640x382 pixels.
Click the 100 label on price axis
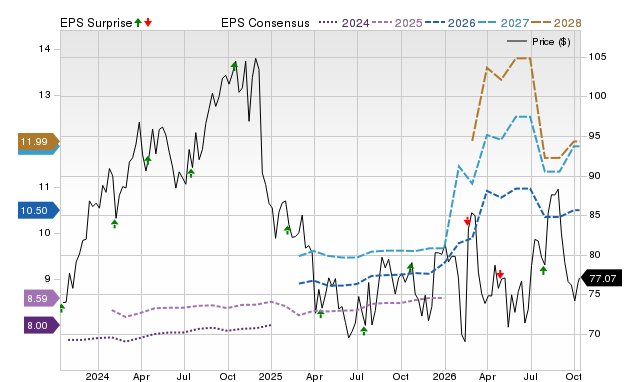tap(597, 96)
